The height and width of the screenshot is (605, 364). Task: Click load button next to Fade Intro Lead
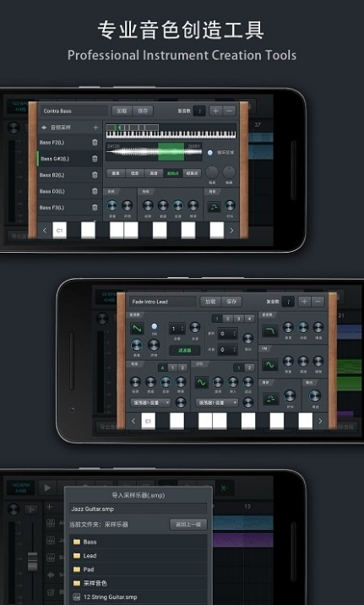(210, 302)
